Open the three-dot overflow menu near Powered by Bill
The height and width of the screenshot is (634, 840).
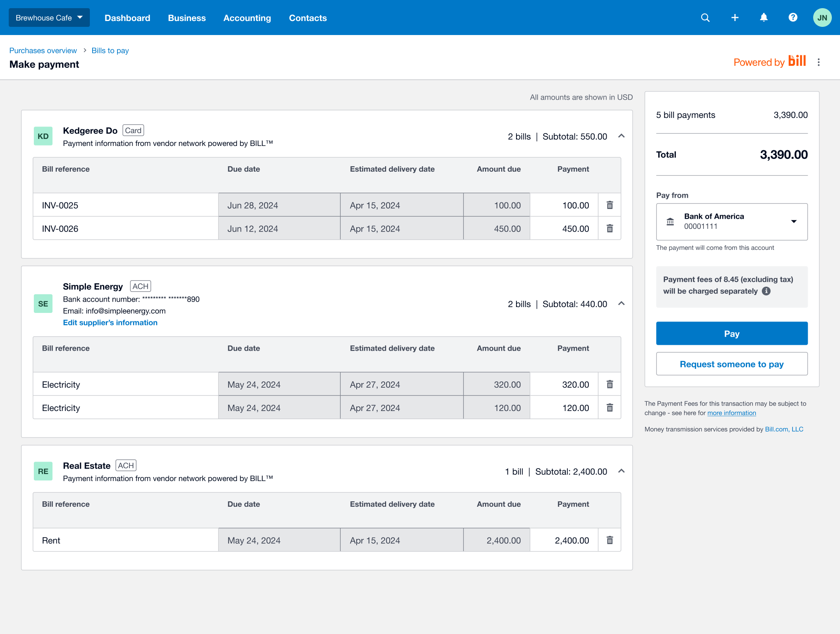(x=819, y=62)
